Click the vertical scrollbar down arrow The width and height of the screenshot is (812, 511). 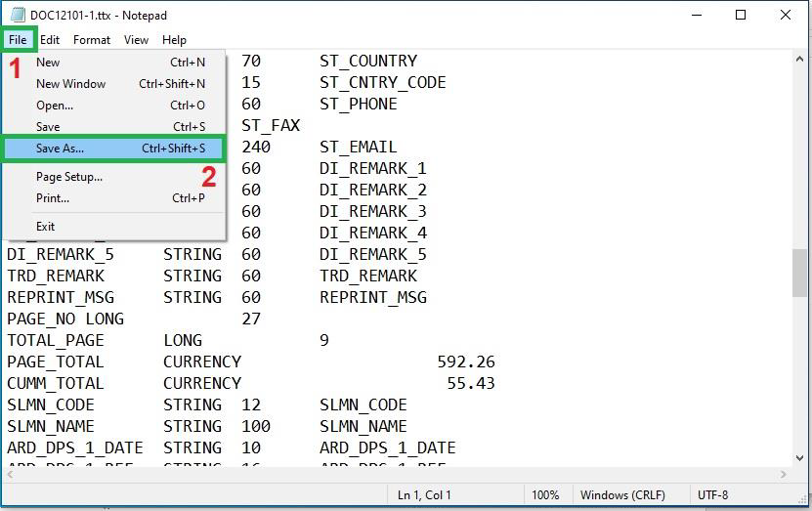799,456
